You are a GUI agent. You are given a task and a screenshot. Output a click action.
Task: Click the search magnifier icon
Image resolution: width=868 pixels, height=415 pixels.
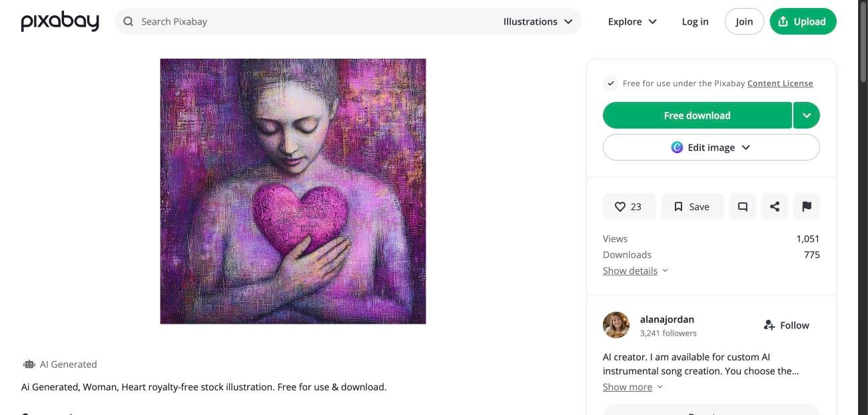[128, 21]
